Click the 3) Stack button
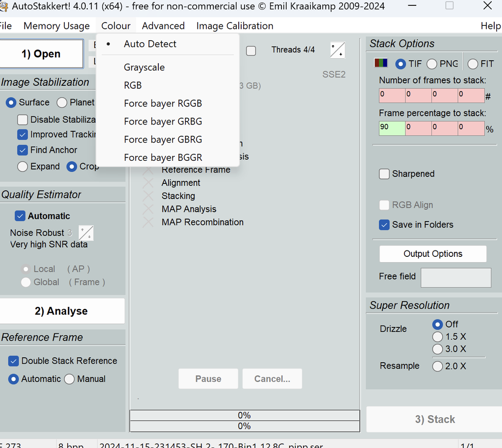This screenshot has width=502, height=448. 434,419
